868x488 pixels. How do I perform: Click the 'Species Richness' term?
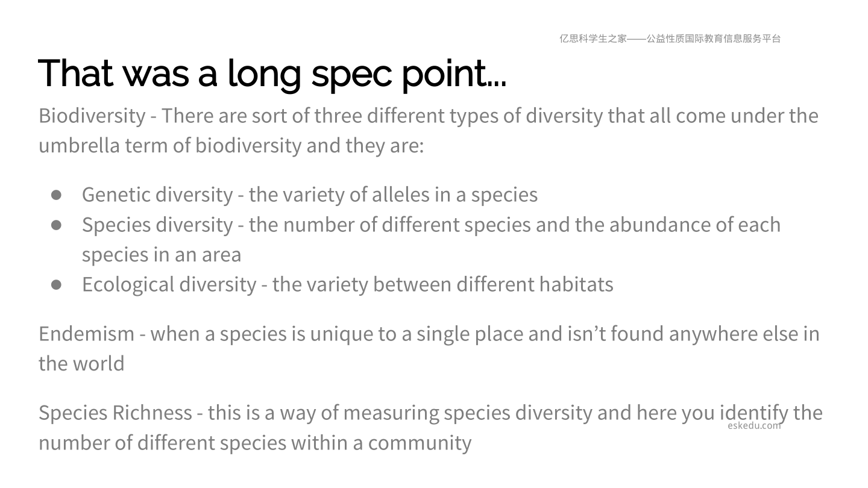116,413
